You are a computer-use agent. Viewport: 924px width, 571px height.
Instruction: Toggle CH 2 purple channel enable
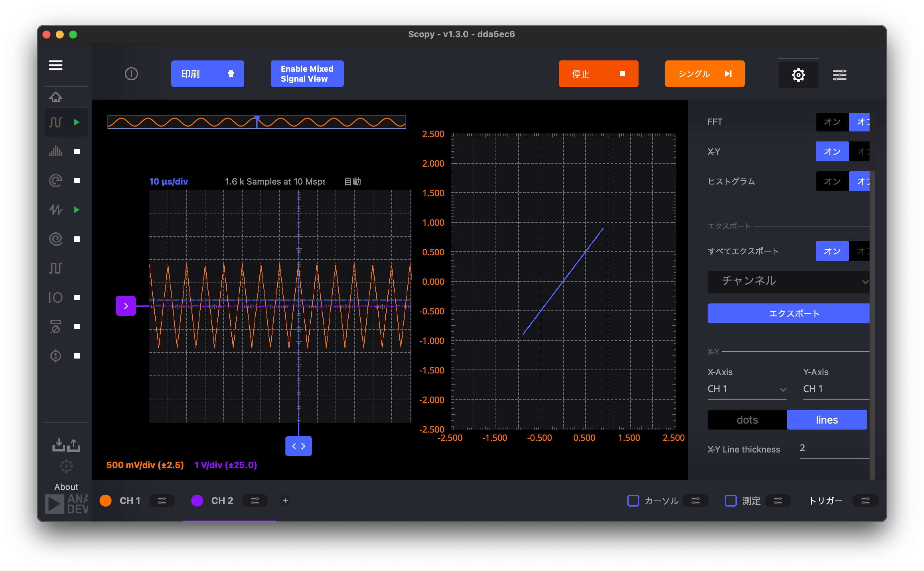pos(197,500)
